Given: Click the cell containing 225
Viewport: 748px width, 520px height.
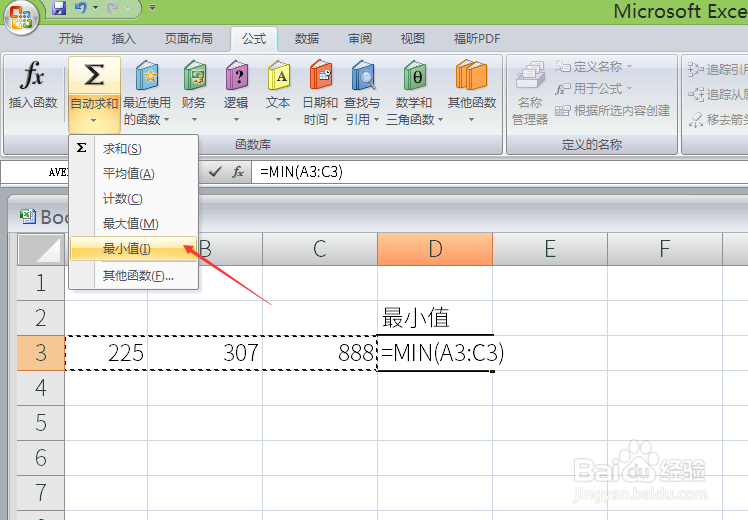Looking at the screenshot, I should tap(106, 353).
